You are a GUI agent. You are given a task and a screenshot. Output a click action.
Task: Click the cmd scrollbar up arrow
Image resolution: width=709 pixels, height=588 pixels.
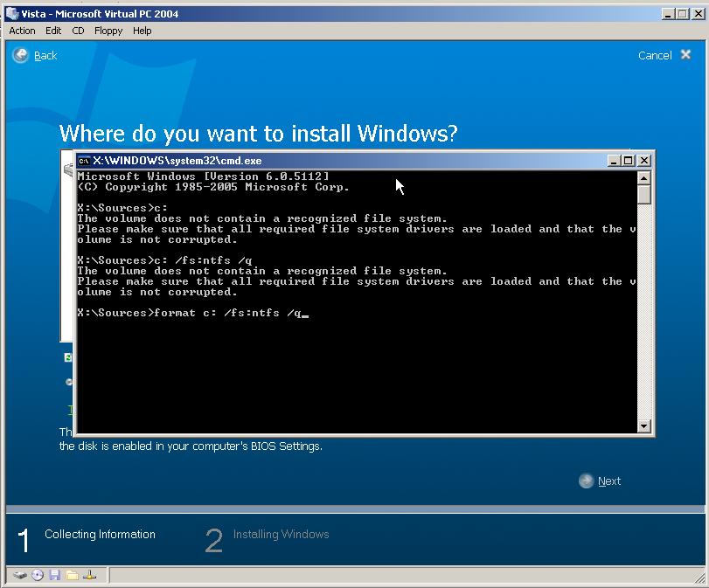click(x=644, y=177)
